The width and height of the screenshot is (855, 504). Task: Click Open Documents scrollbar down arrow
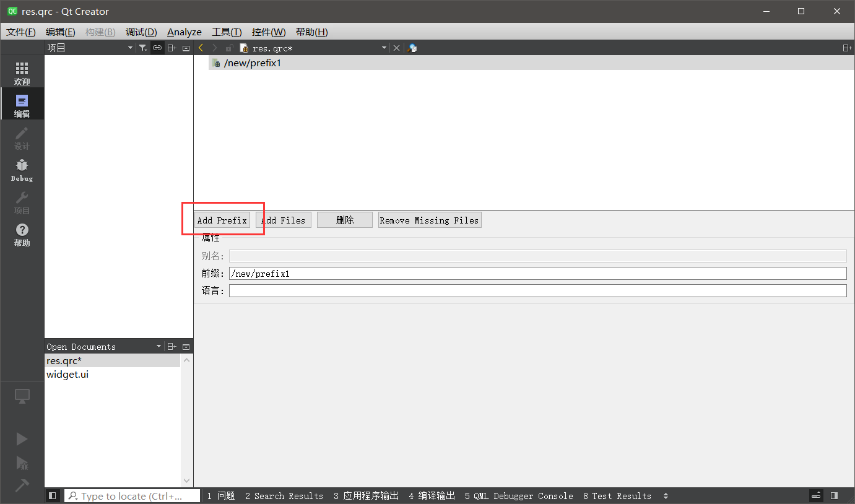coord(187,480)
